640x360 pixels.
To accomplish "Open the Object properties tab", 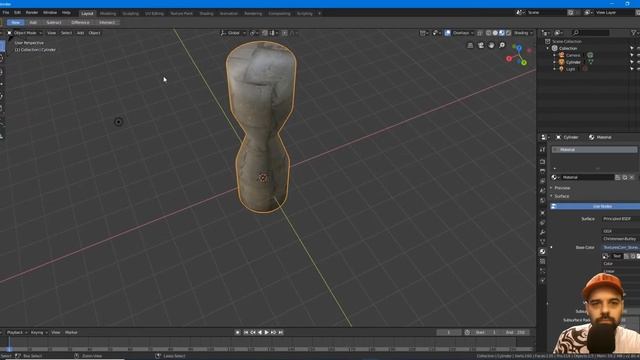I will click(x=542, y=213).
